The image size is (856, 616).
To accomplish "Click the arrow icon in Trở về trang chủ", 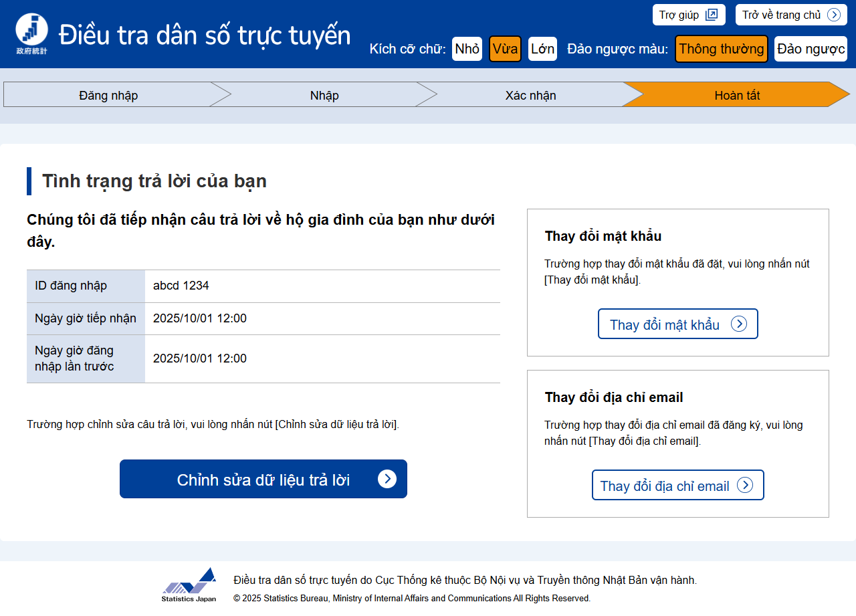I will (833, 15).
